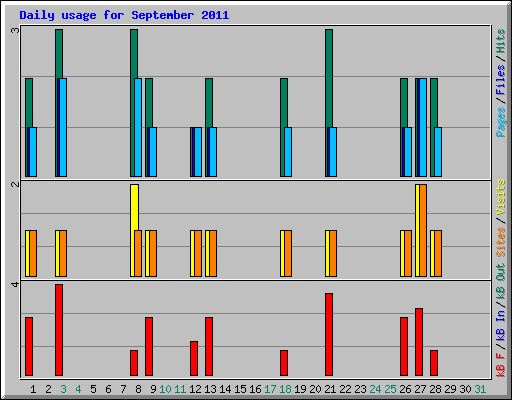Select the red kB bar for day 18

tap(284, 363)
